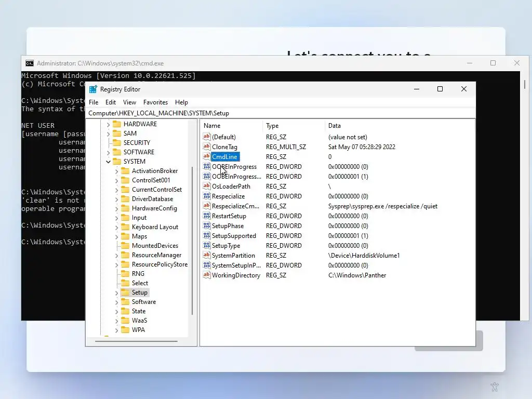Collapse the SYSTEM tree node

pyautogui.click(x=108, y=162)
